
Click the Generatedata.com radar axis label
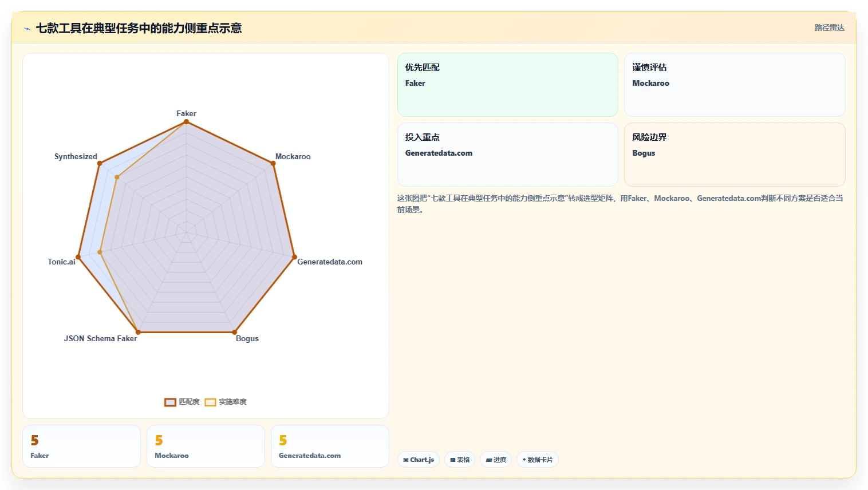(330, 262)
